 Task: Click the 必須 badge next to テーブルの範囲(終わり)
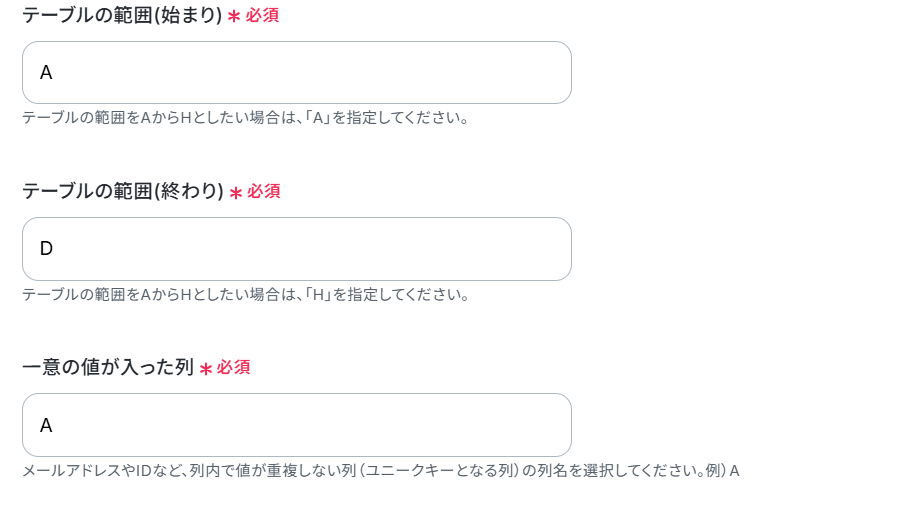(263, 191)
